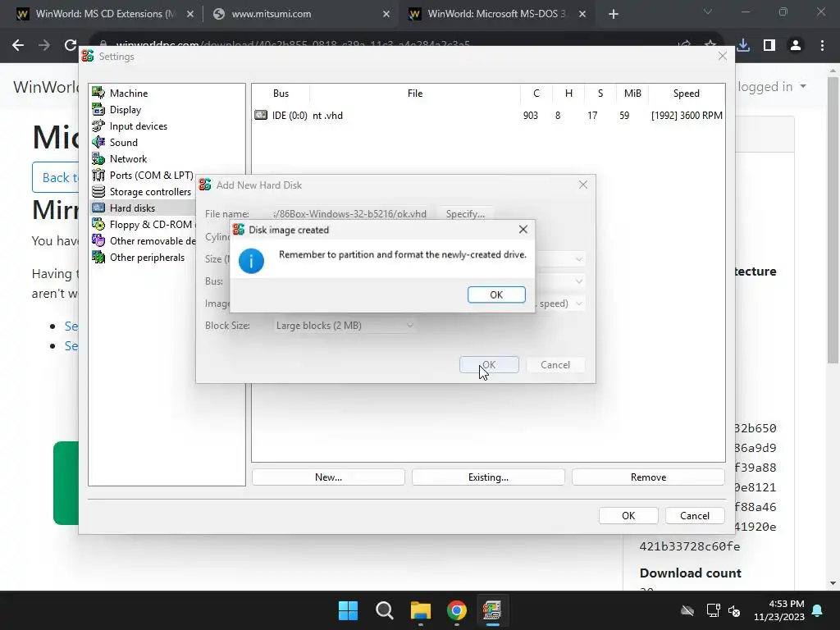Open the Image speed dropdown arrow
The width and height of the screenshot is (840, 630).
[578, 304]
